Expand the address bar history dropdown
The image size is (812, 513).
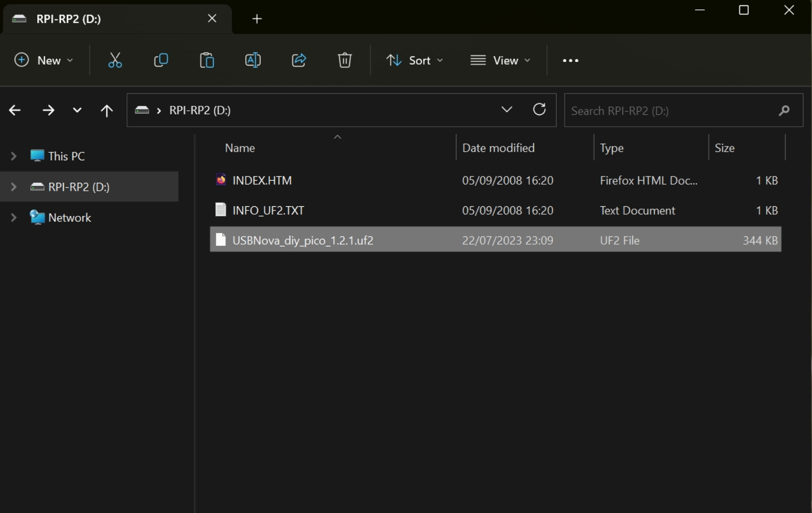(507, 110)
